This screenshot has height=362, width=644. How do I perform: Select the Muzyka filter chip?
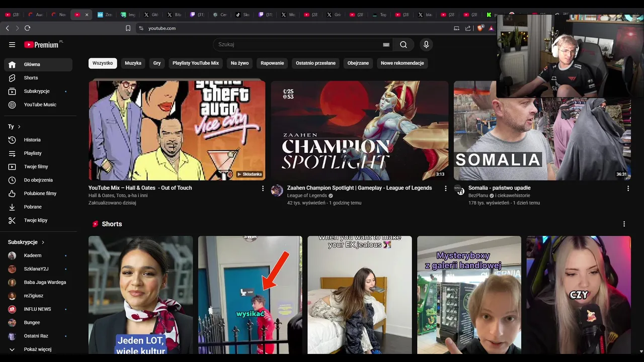click(133, 63)
